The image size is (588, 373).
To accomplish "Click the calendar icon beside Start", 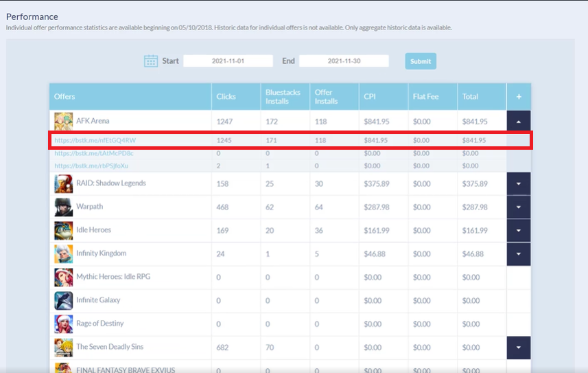I will click(151, 61).
